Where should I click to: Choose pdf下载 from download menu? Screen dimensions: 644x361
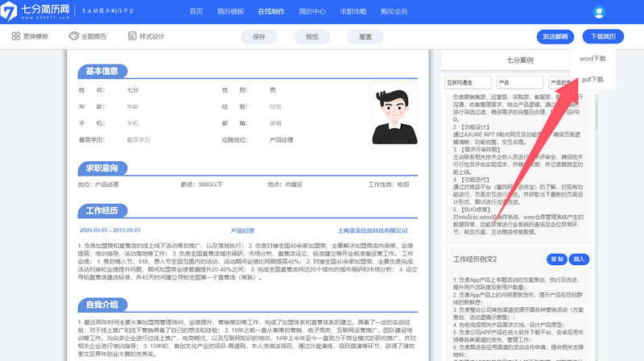coord(592,79)
